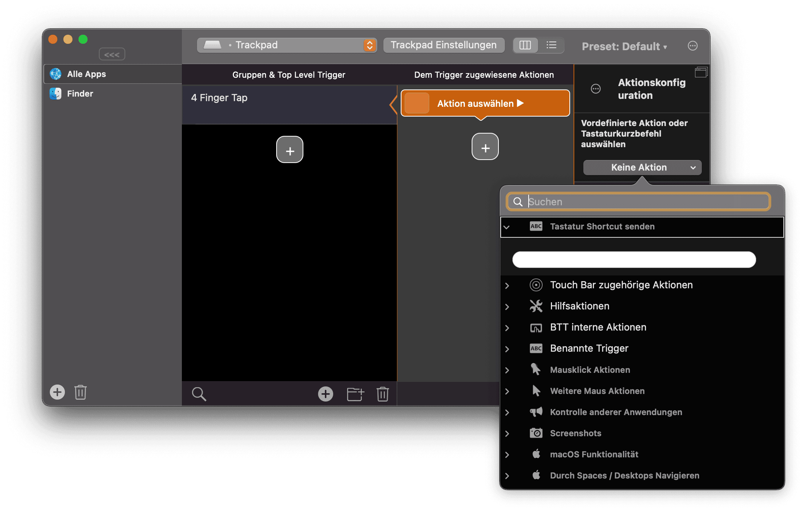Click Mausklick Aktionen label
The height and width of the screenshot is (520, 812).
coord(590,370)
